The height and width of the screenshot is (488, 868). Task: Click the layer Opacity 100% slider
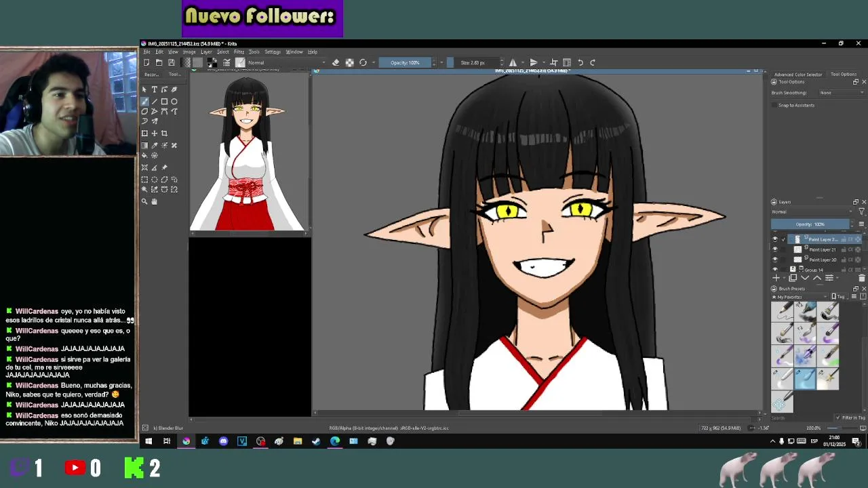pyautogui.click(x=810, y=224)
